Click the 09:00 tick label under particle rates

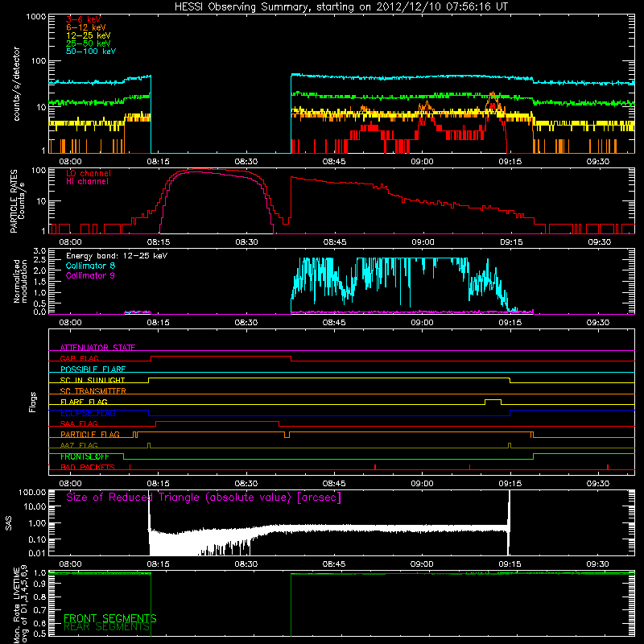click(423, 242)
